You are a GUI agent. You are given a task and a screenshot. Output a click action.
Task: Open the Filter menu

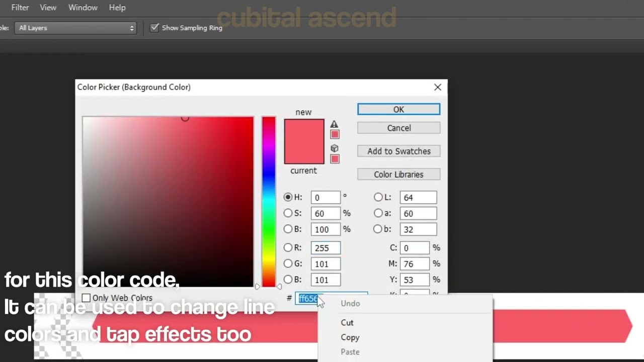pos(20,8)
